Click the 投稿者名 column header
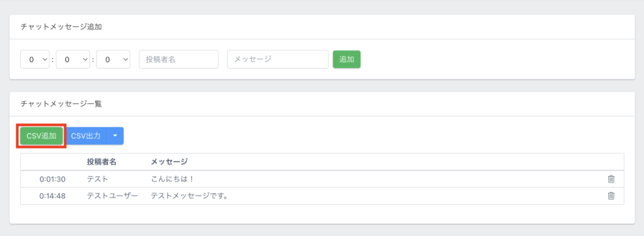 pos(101,162)
